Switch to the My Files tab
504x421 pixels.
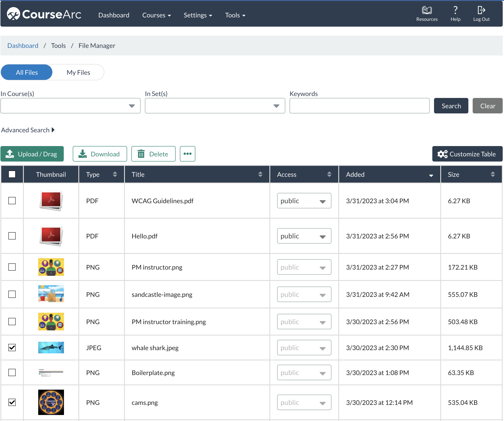click(x=78, y=72)
